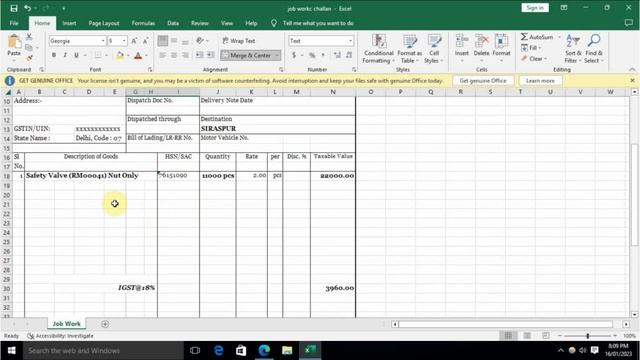Viewport: 640px width, 360px height.
Task: Click Increase Indent icon
Action: pyautogui.click(x=210, y=55)
